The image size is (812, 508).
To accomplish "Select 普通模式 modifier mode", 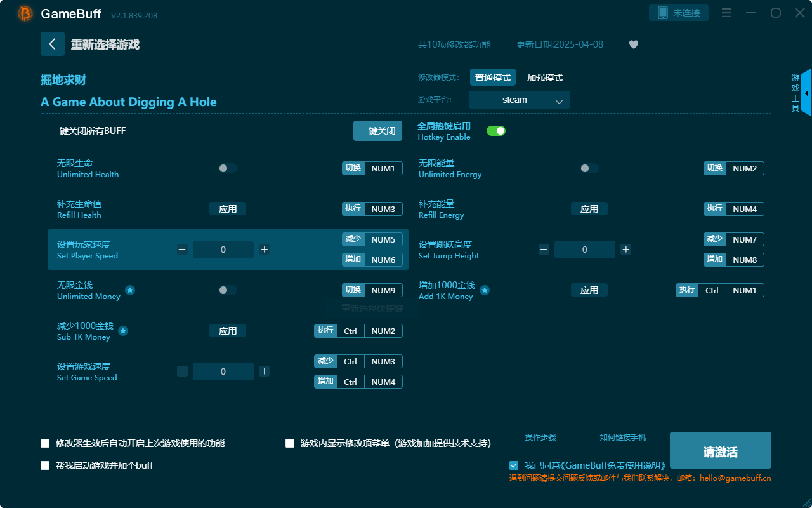I will pos(493,77).
